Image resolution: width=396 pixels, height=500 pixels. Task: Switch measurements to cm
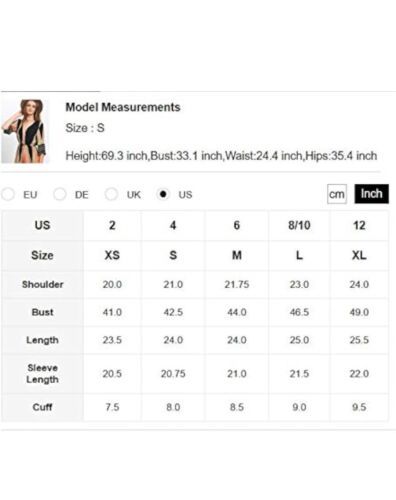(337, 194)
